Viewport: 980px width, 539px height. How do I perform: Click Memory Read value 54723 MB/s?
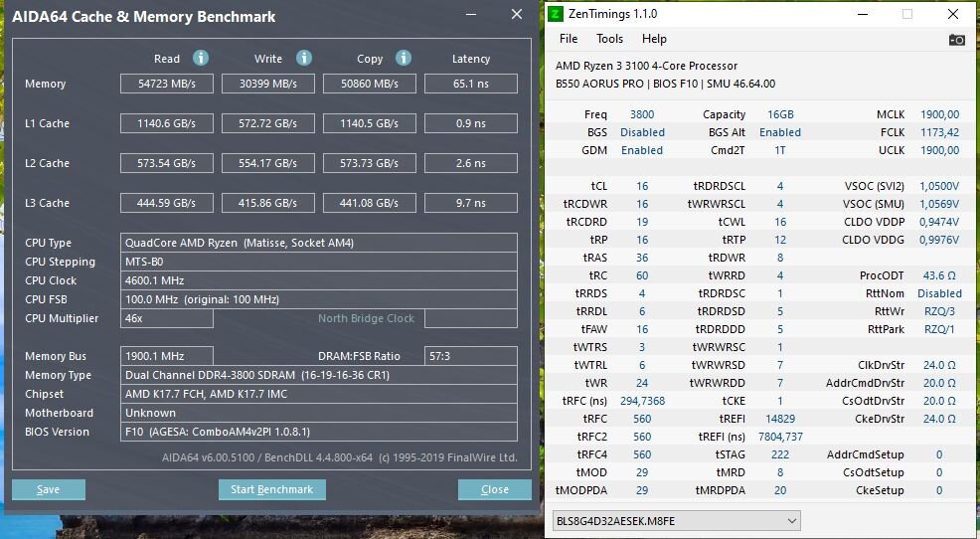[167, 84]
